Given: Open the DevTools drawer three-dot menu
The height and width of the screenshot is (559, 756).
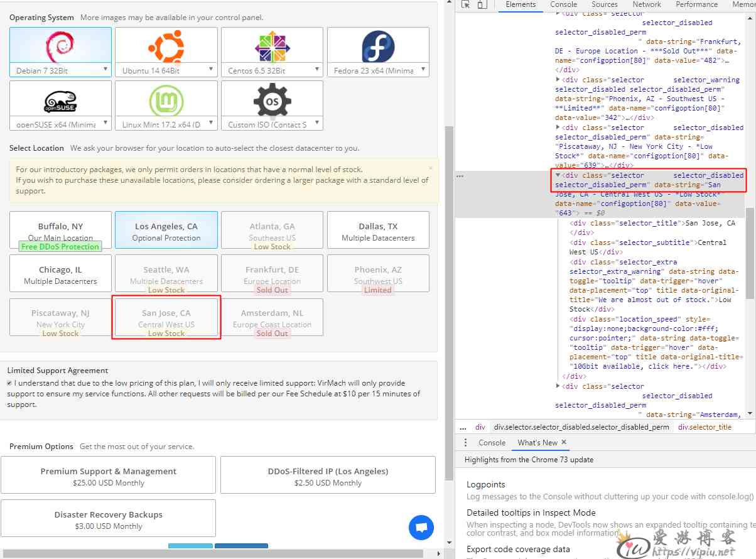Looking at the screenshot, I should 465,442.
